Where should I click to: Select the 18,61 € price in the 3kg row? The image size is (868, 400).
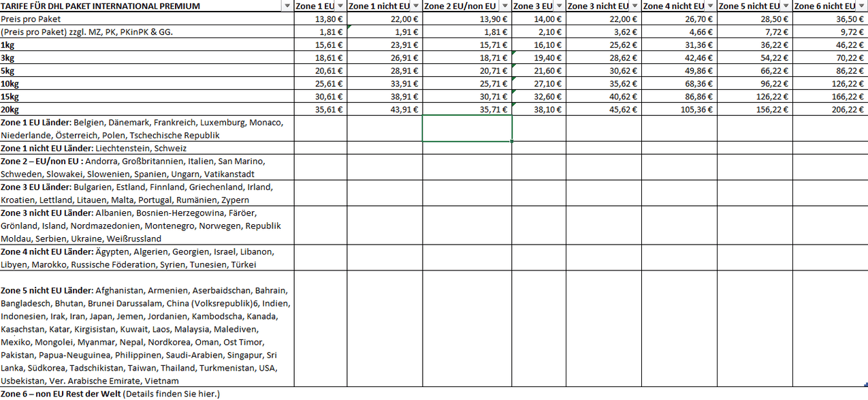coord(321,58)
